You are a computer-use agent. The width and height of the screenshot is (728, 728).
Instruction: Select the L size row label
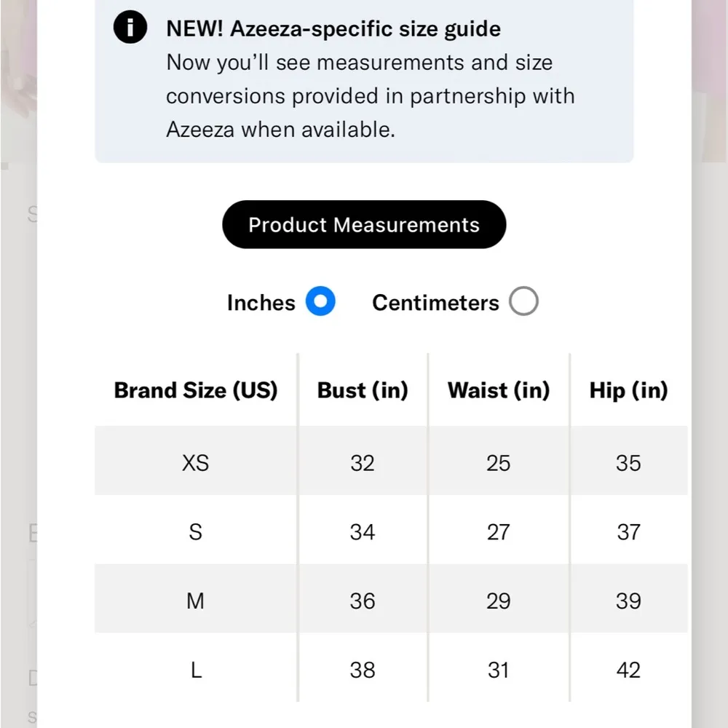point(196,670)
